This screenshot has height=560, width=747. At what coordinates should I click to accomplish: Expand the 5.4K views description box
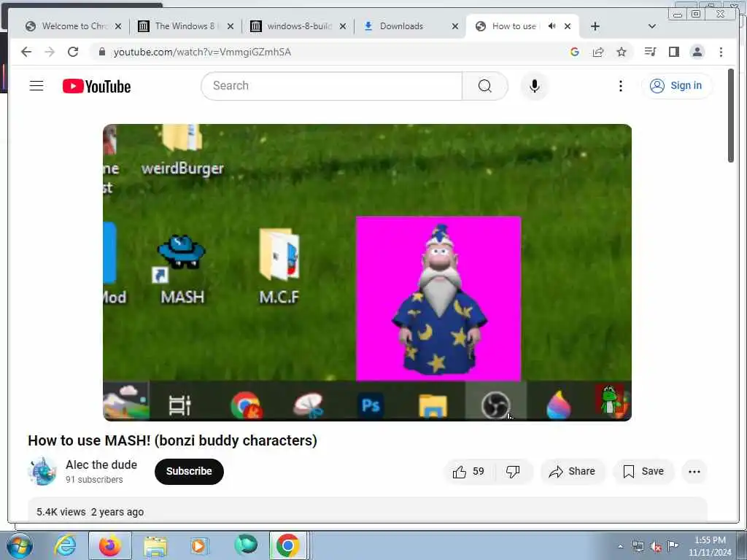click(368, 510)
